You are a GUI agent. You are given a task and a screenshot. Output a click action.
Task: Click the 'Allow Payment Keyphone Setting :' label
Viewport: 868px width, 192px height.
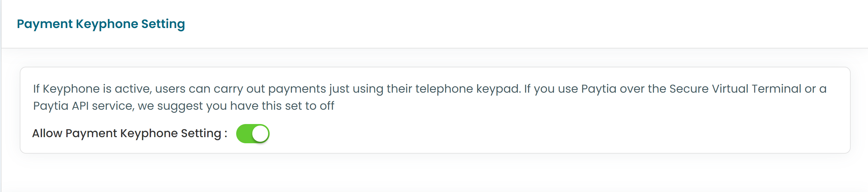tap(130, 133)
